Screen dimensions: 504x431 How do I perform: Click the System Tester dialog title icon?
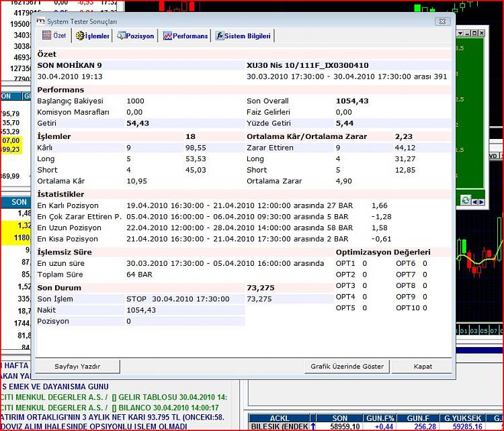(x=40, y=21)
